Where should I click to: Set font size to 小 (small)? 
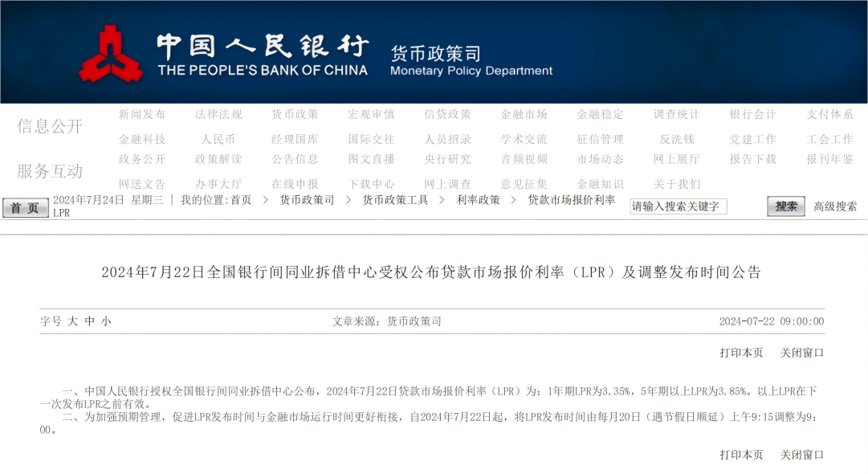click(106, 321)
